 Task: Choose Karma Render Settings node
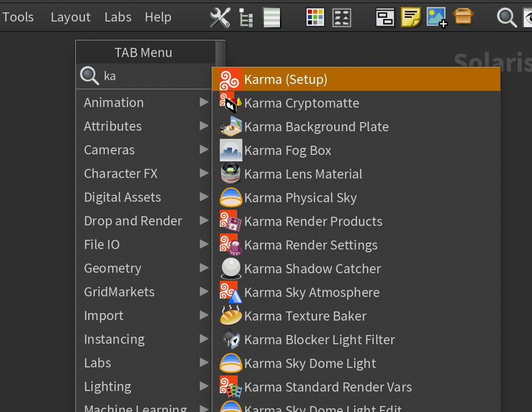click(356, 245)
